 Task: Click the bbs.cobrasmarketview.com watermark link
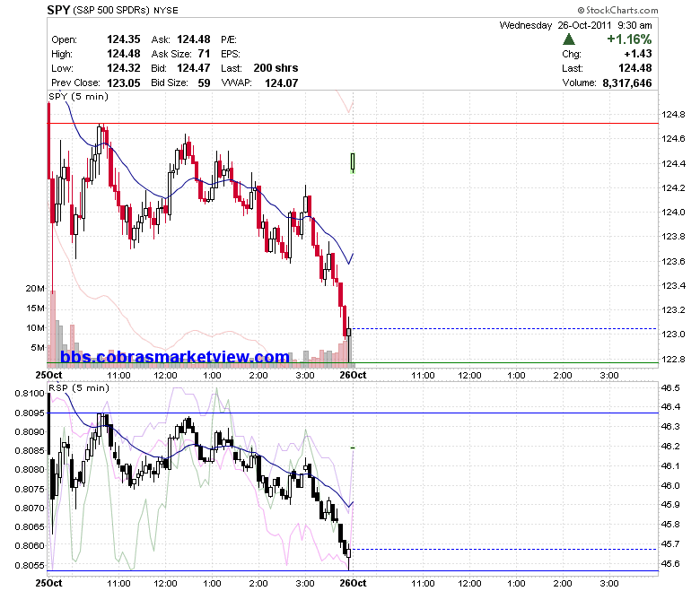pyautogui.click(x=175, y=357)
